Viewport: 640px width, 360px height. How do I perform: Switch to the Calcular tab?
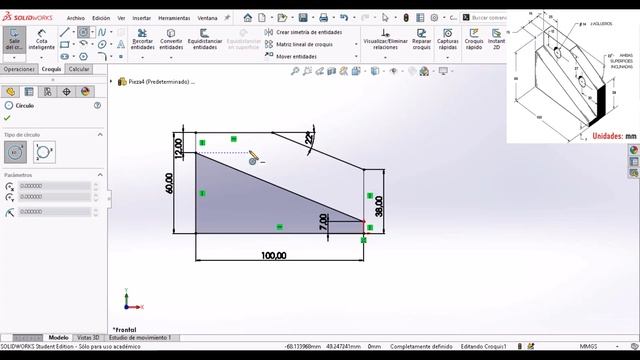click(79, 69)
